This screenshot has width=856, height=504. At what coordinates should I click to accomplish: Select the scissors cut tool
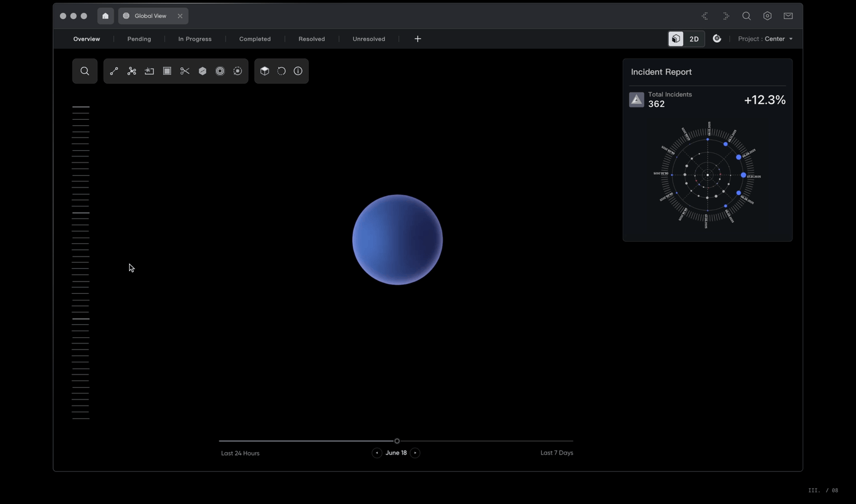[x=185, y=71]
